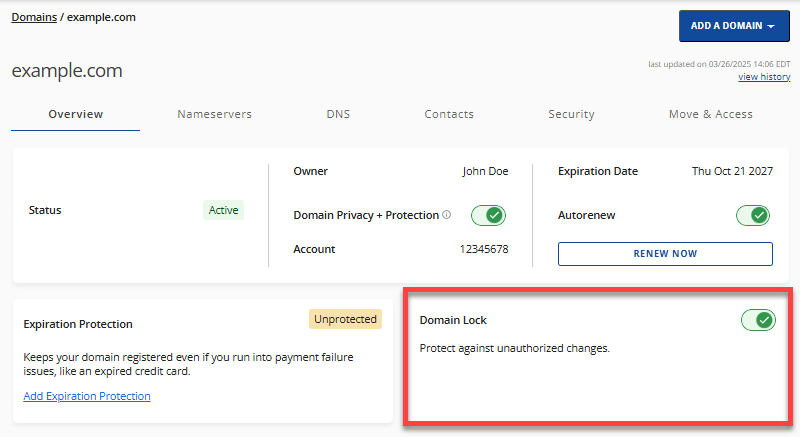
Task: Click the expiration date Thu Oct 21 2027
Action: (x=732, y=171)
